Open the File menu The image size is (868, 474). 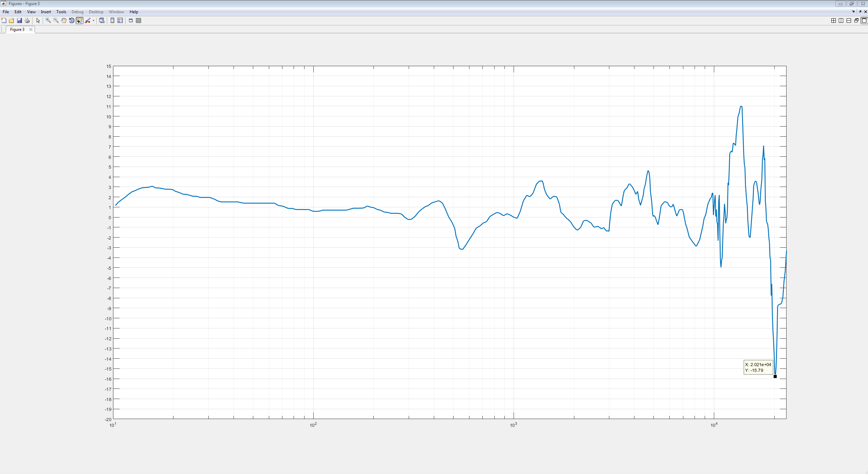click(6, 12)
